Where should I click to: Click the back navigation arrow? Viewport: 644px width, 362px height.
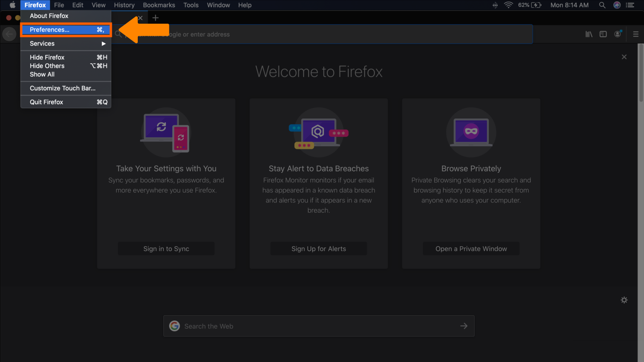point(9,34)
